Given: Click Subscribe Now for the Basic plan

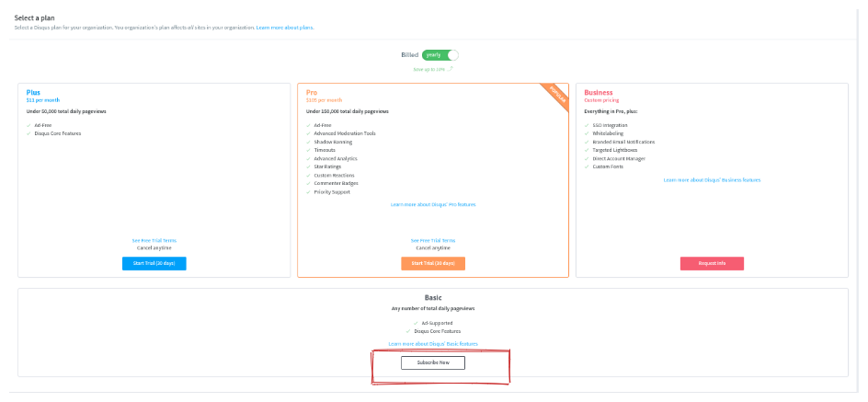Looking at the screenshot, I should click(x=433, y=362).
